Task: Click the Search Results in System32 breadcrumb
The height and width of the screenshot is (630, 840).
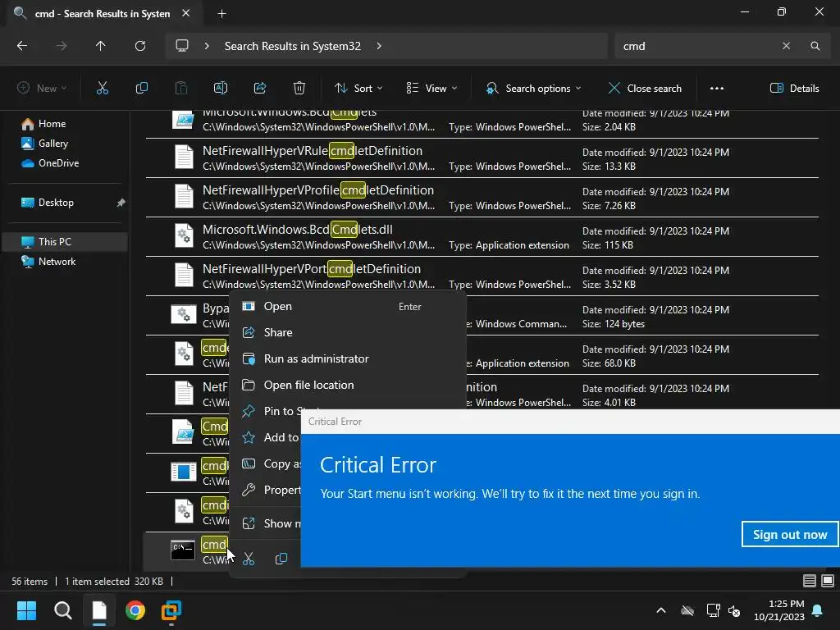Action: coord(293,46)
